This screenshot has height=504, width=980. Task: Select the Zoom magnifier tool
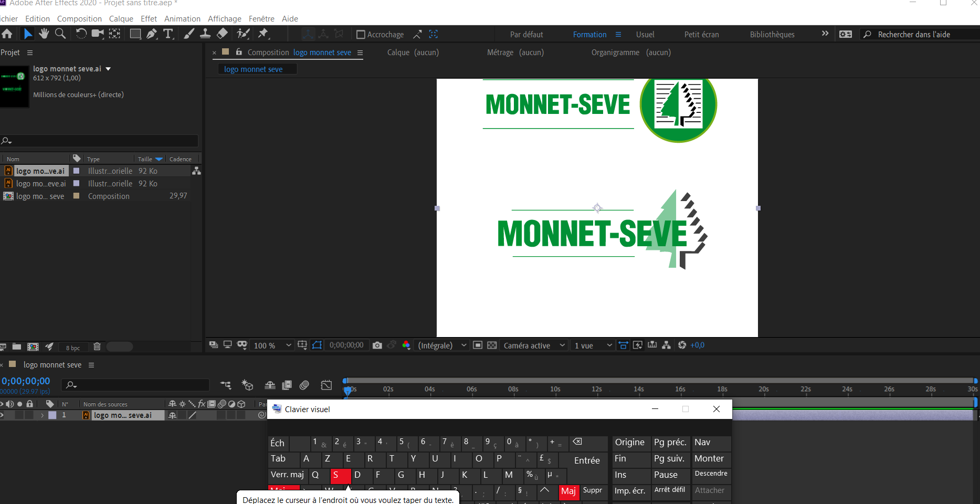click(60, 34)
